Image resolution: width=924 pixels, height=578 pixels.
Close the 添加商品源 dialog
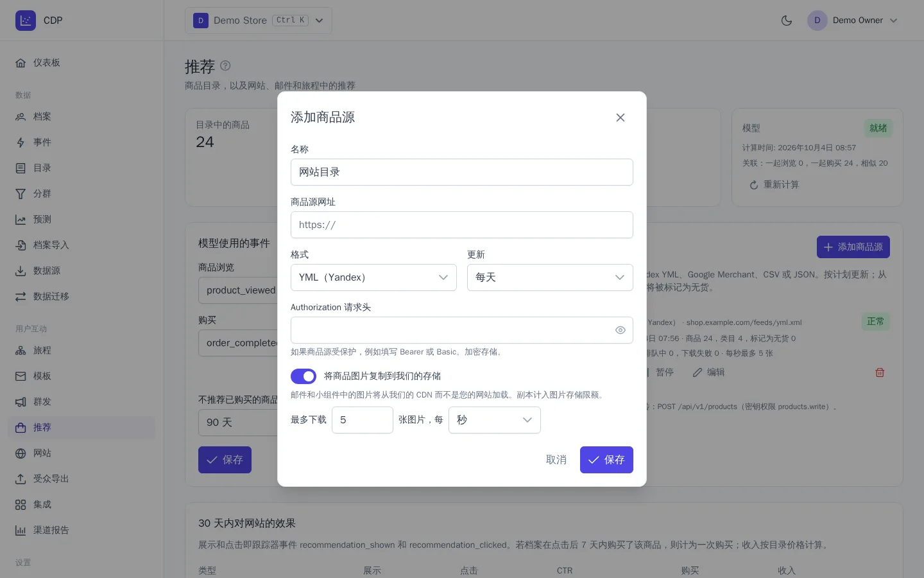(620, 118)
